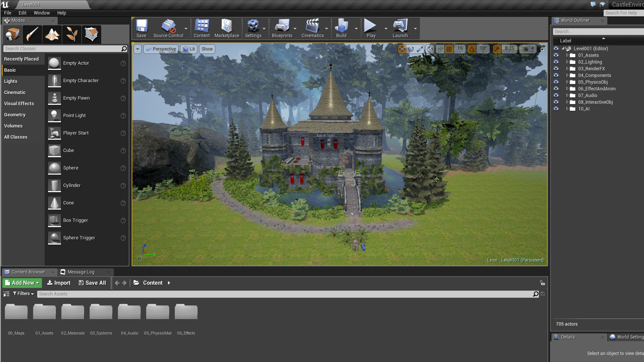The height and width of the screenshot is (362, 644).
Task: Click the Save All button
Action: [x=93, y=283]
